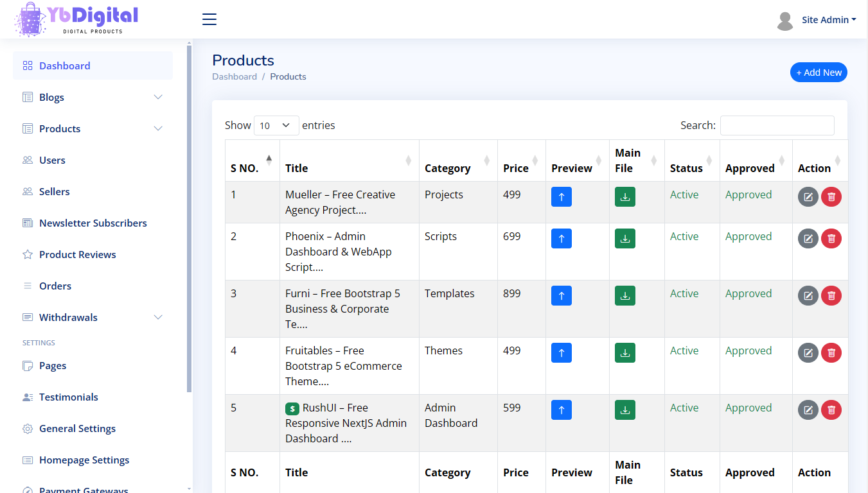Screen dimensions: 868x493
Task: Open General Settings in sidebar
Action: 93,429
